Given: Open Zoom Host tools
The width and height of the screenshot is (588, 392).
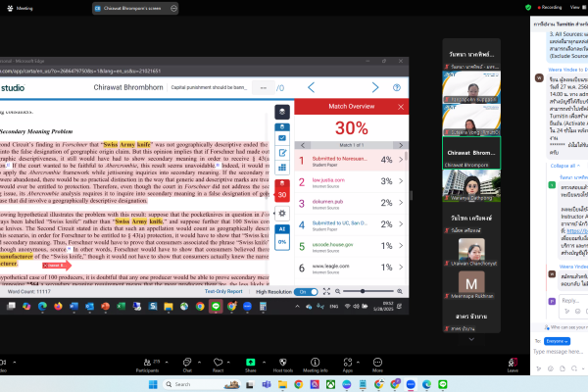Looking at the screenshot, I should click(283, 365).
